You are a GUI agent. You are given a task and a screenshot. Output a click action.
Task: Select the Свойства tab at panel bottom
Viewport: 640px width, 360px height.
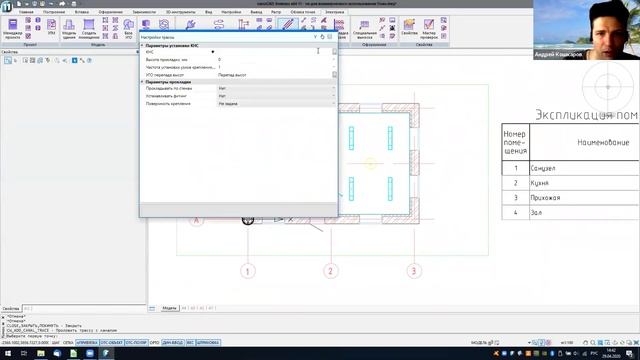click(11, 309)
